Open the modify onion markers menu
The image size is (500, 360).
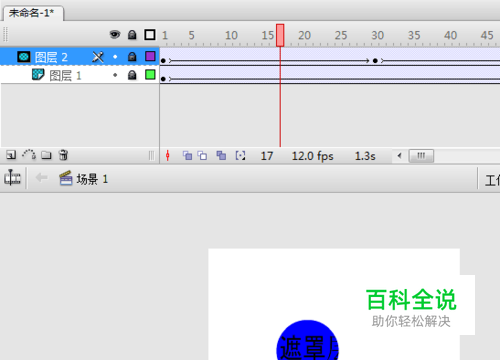(x=240, y=155)
